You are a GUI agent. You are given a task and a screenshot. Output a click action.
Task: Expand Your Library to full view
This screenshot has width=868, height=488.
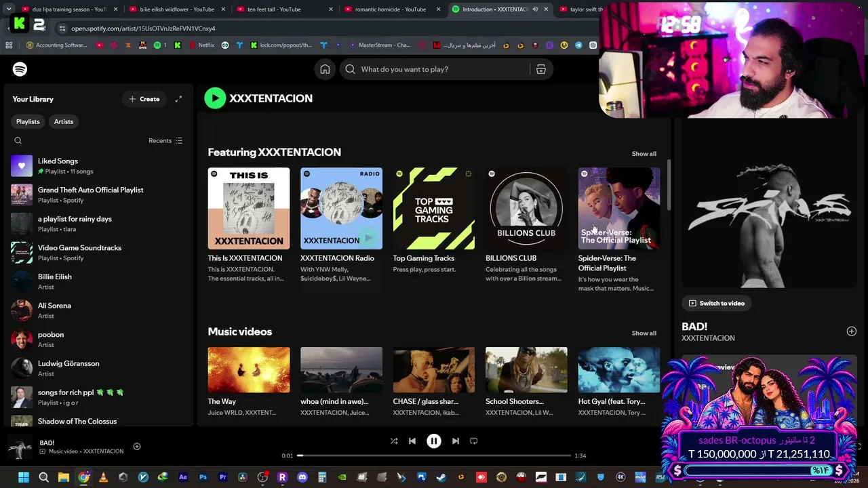click(x=178, y=99)
